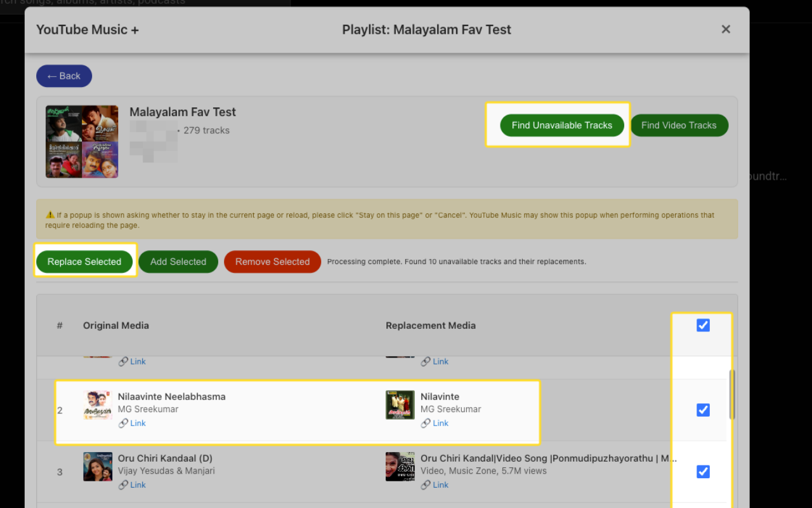The image size is (812, 508).
Task: Click the Oru Chiri Kandal video song thumbnail
Action: (x=400, y=467)
